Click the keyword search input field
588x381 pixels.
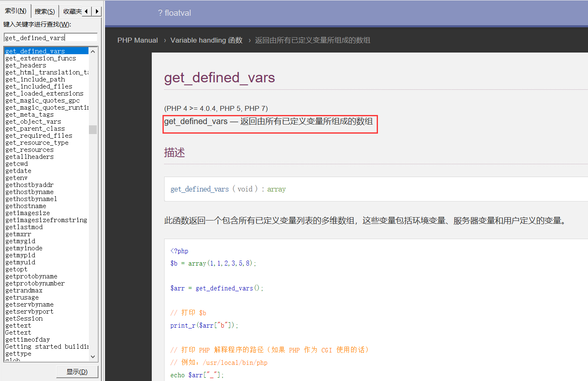click(50, 38)
